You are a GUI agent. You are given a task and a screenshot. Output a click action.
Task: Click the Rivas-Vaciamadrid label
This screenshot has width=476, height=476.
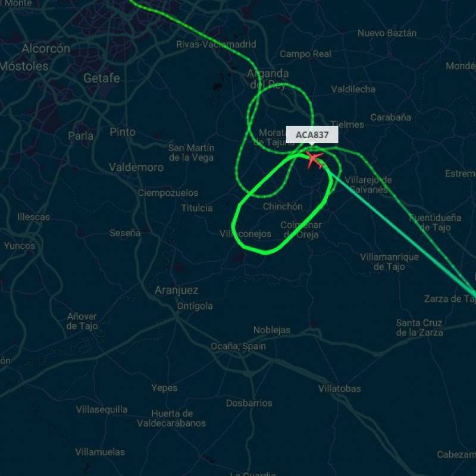tap(216, 44)
